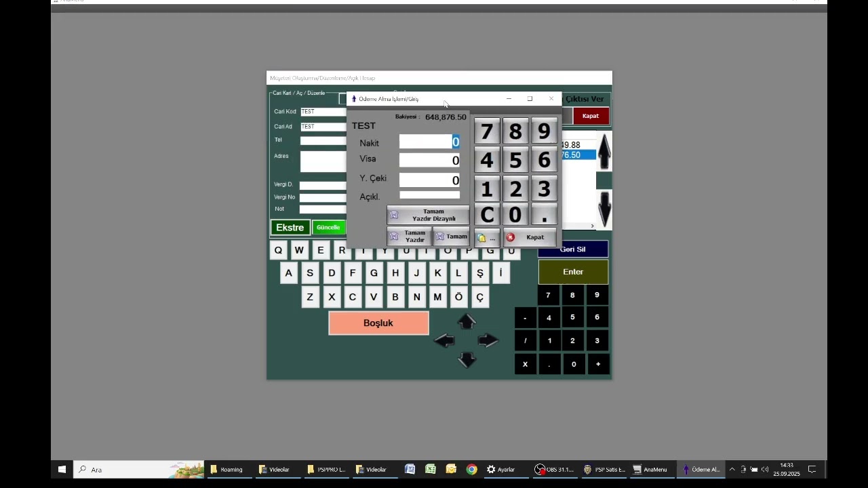Click the Tamam Yazdır button
This screenshot has width=868, height=488.
tap(409, 237)
